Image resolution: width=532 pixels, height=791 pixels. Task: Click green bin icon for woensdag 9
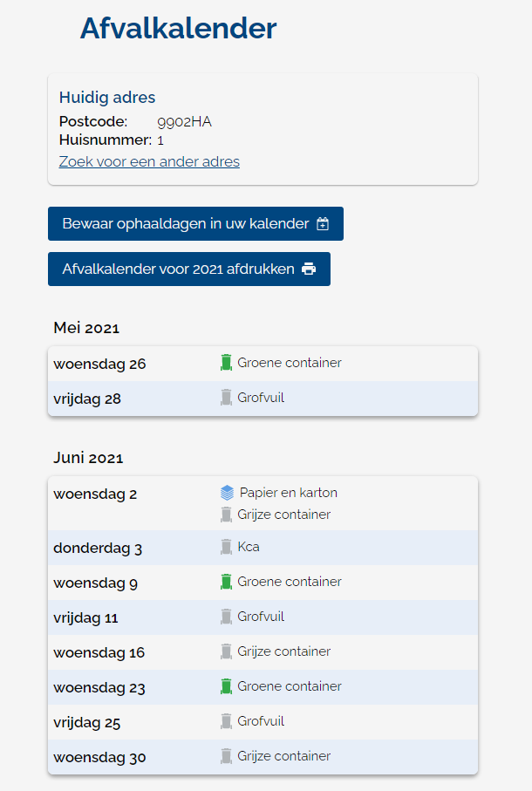click(227, 582)
